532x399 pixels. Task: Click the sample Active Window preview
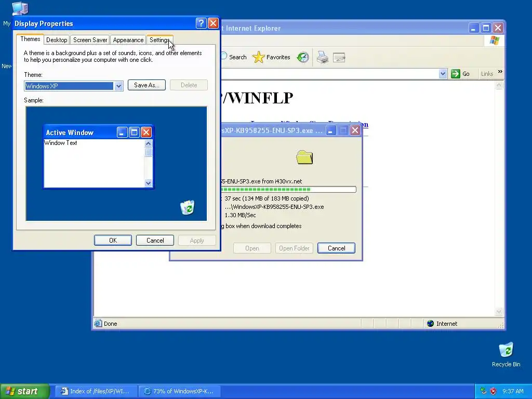pyautogui.click(x=98, y=156)
